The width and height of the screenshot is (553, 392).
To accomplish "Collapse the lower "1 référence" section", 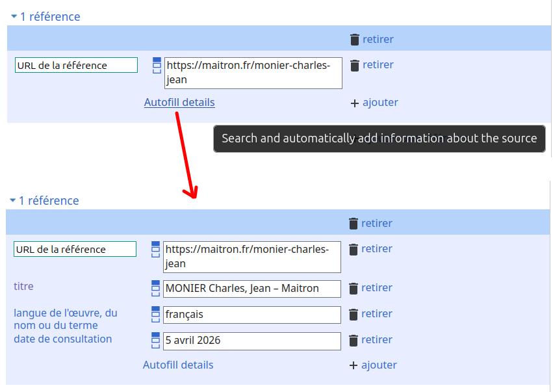I will (x=12, y=201).
